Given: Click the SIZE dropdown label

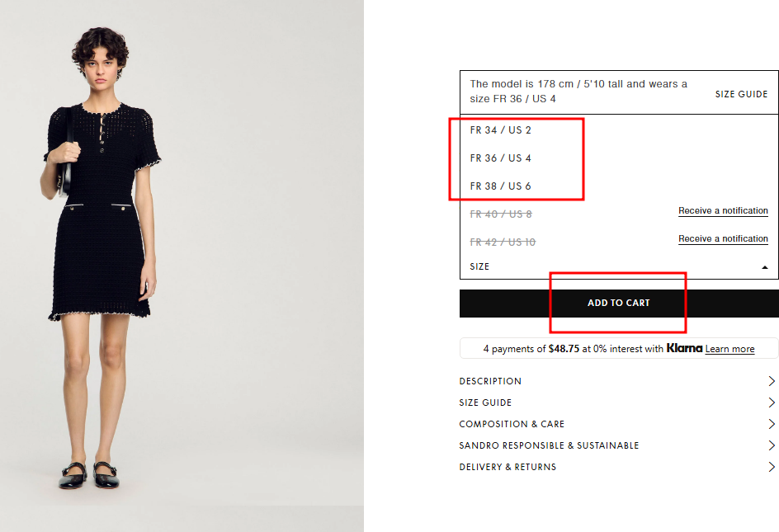Looking at the screenshot, I should [479, 266].
